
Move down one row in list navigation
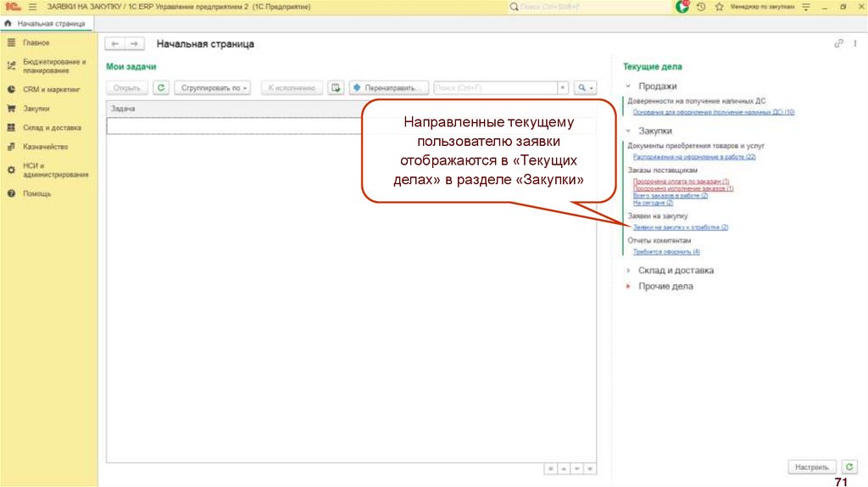tap(576, 468)
